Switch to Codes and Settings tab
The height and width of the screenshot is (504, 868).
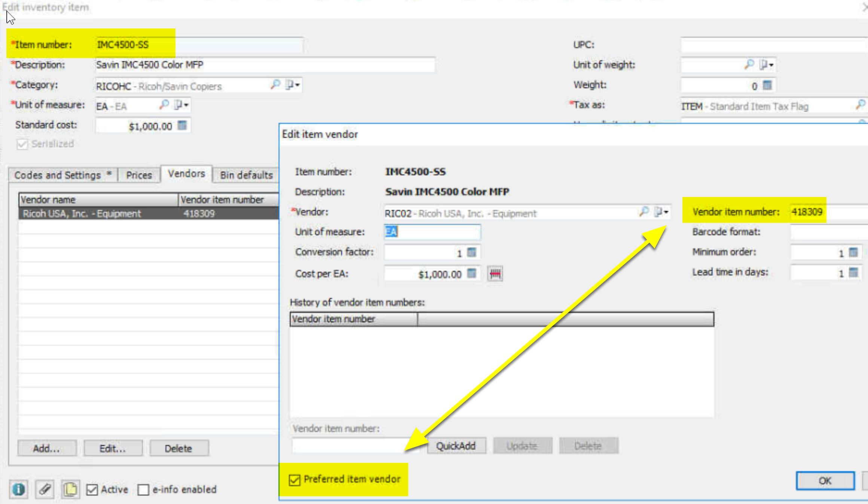(x=63, y=175)
